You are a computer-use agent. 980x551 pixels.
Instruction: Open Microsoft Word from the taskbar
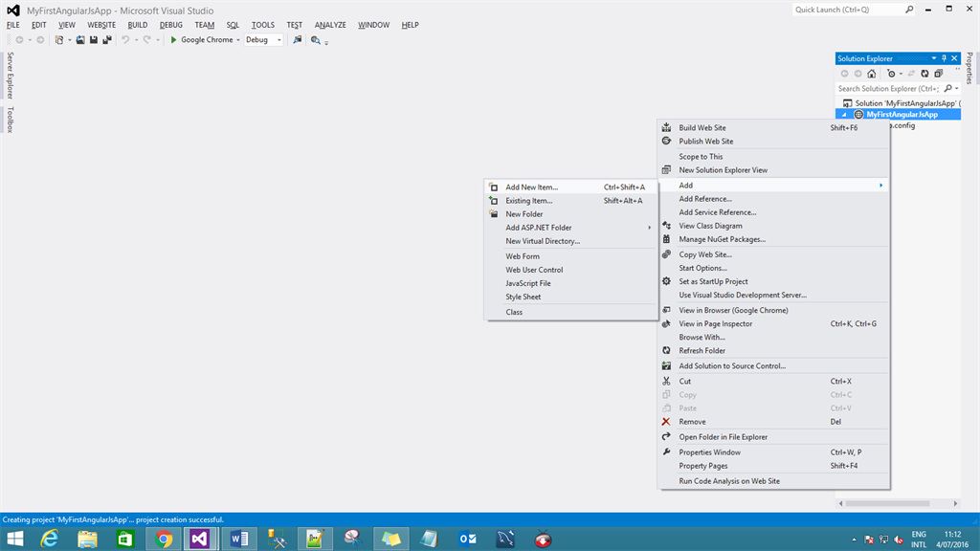238,539
